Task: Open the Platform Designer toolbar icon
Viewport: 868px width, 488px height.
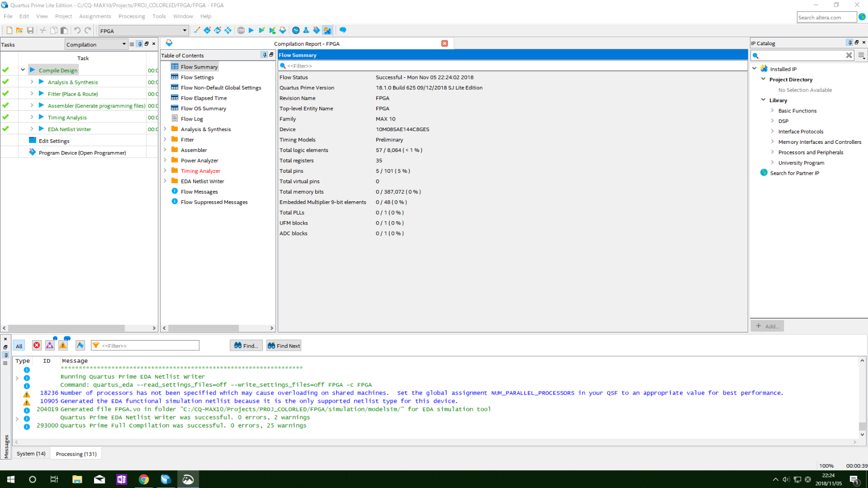Action: [x=327, y=30]
